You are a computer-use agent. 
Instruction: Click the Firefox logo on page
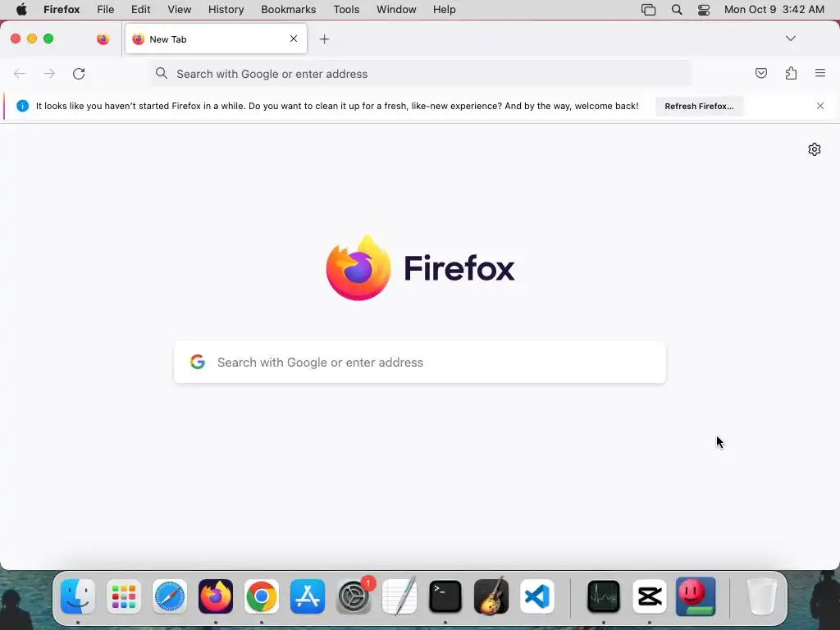(420, 268)
